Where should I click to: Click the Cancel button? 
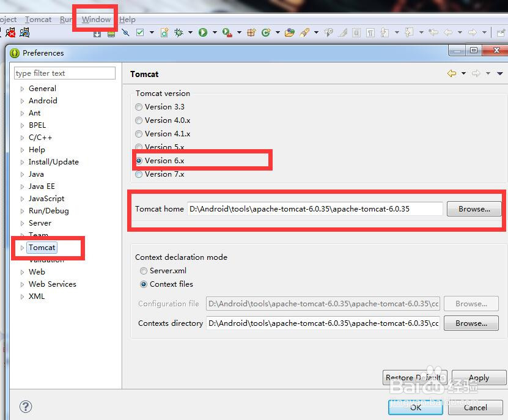[x=475, y=407]
